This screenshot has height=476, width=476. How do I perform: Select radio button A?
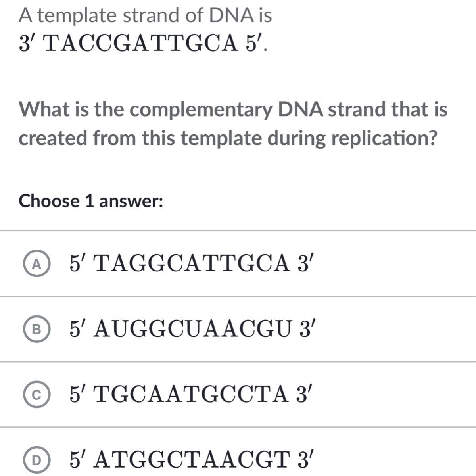[36, 265]
